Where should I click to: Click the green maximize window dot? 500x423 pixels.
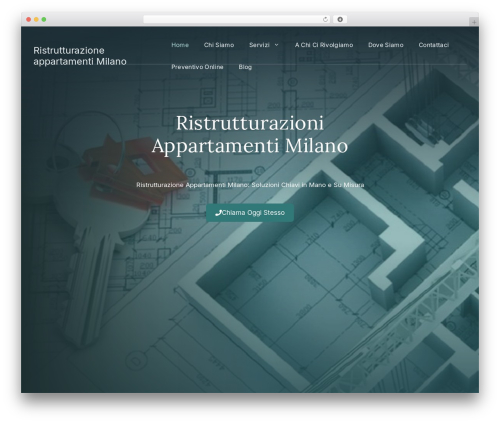click(44, 20)
